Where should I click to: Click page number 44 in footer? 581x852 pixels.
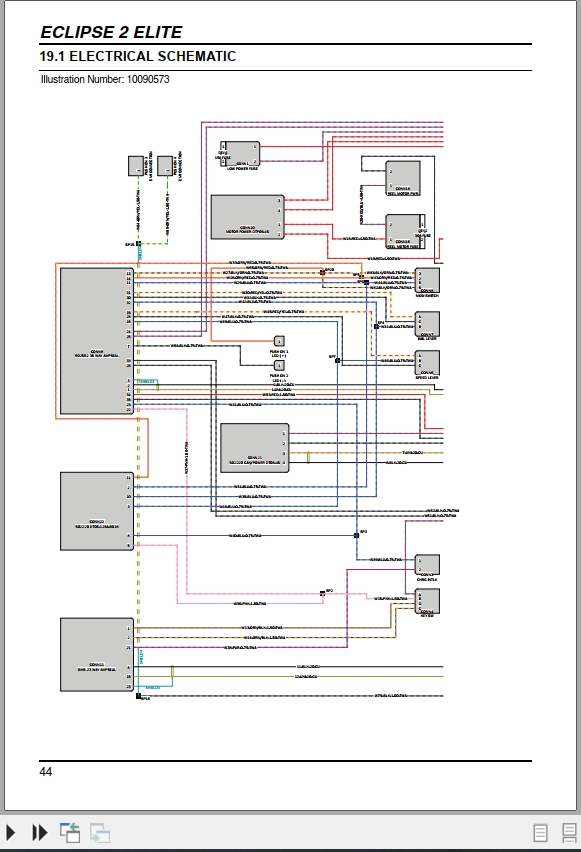[x=46, y=772]
